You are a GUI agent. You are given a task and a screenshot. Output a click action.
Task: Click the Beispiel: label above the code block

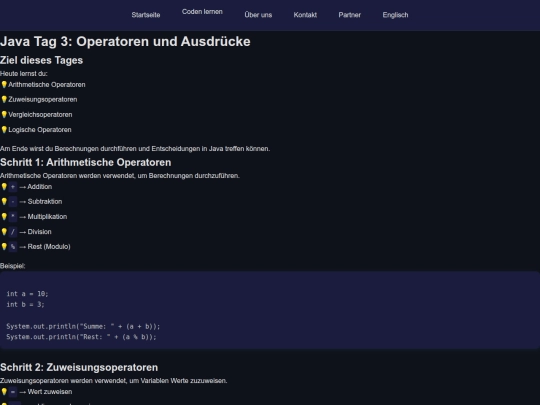point(13,266)
